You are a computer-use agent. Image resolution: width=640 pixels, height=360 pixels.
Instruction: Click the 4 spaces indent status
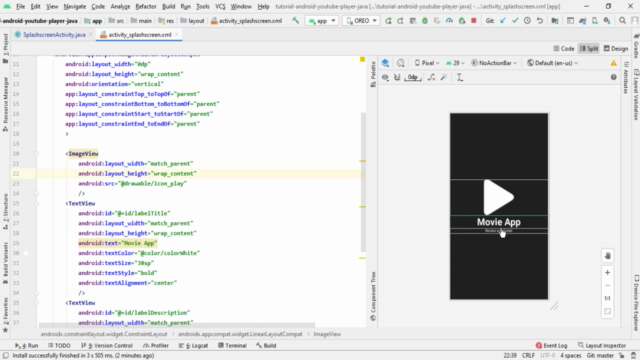[570, 356]
